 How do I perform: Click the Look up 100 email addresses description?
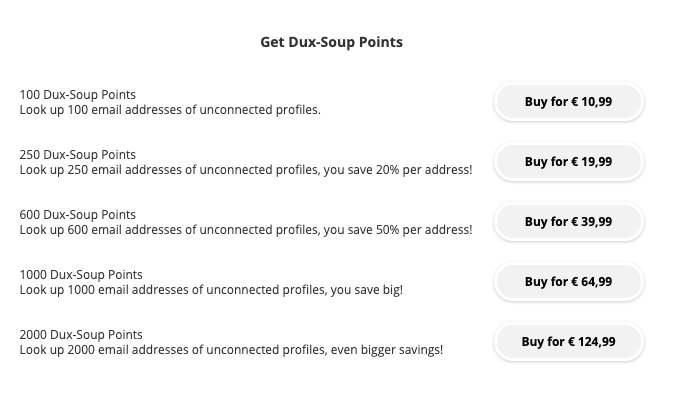[x=170, y=110]
